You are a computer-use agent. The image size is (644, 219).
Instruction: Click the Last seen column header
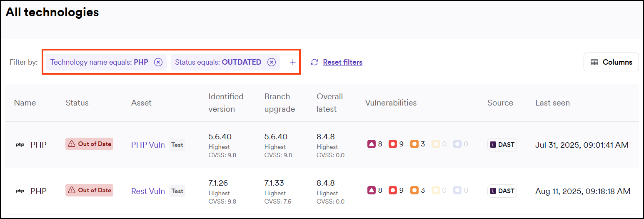(x=552, y=103)
